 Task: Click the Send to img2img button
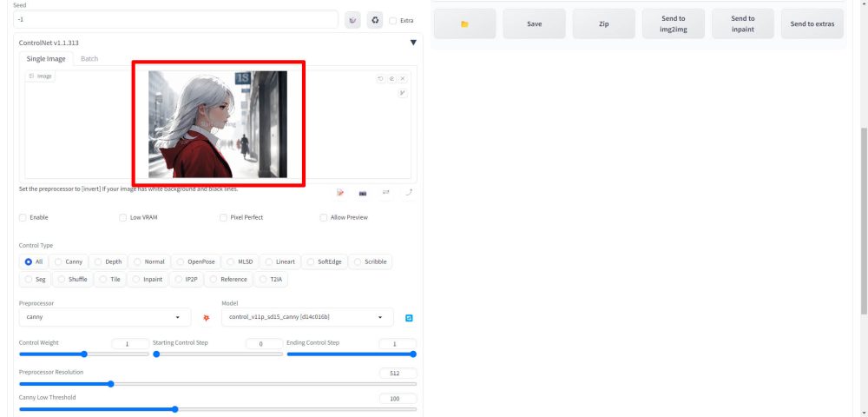(x=673, y=23)
